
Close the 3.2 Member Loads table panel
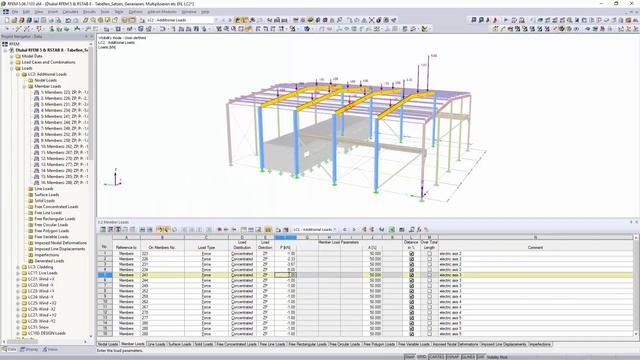pos(636,222)
